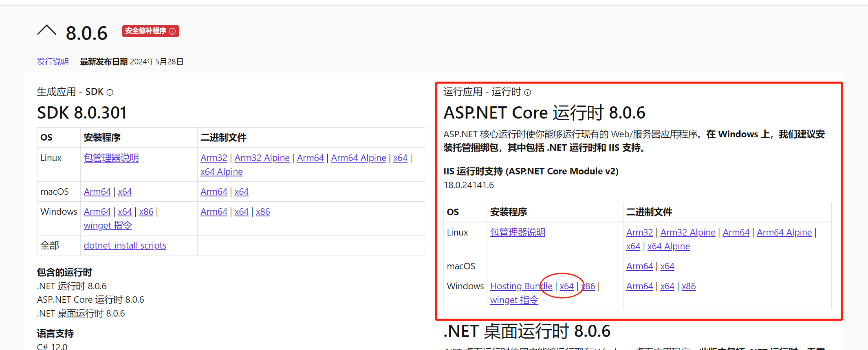The height and width of the screenshot is (350, 868).
Task: Download ASP.NET runtime Windows x64 binary
Action: [668, 286]
